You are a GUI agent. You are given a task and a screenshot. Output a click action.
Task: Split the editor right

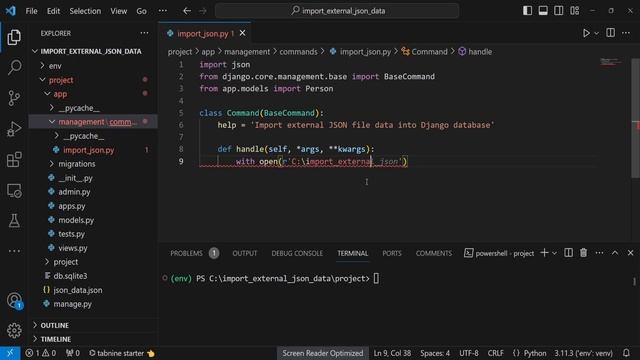coord(611,33)
